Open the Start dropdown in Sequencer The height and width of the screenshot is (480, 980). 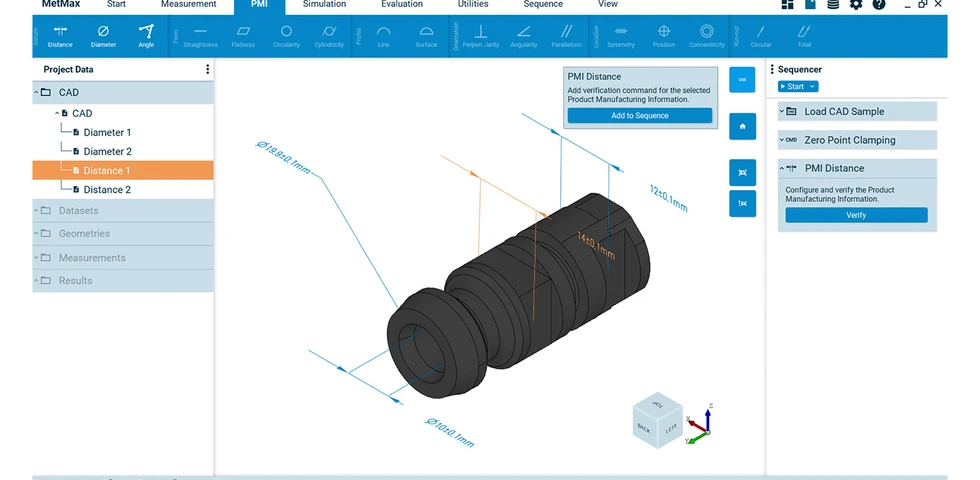point(798,86)
